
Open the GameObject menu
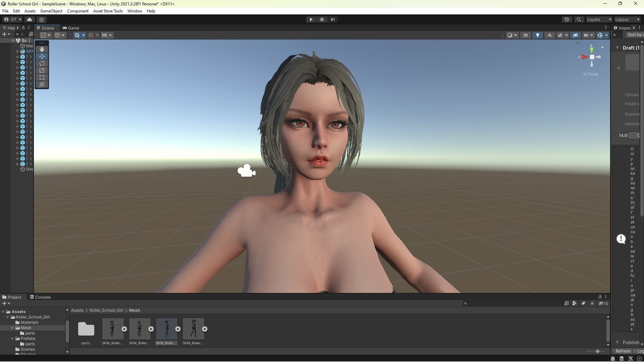coord(51,11)
